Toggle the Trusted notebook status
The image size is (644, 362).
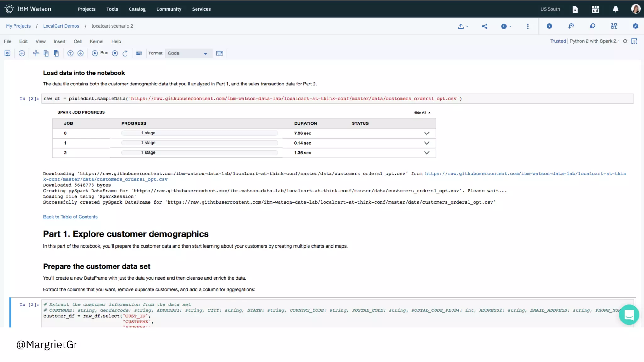[558, 41]
